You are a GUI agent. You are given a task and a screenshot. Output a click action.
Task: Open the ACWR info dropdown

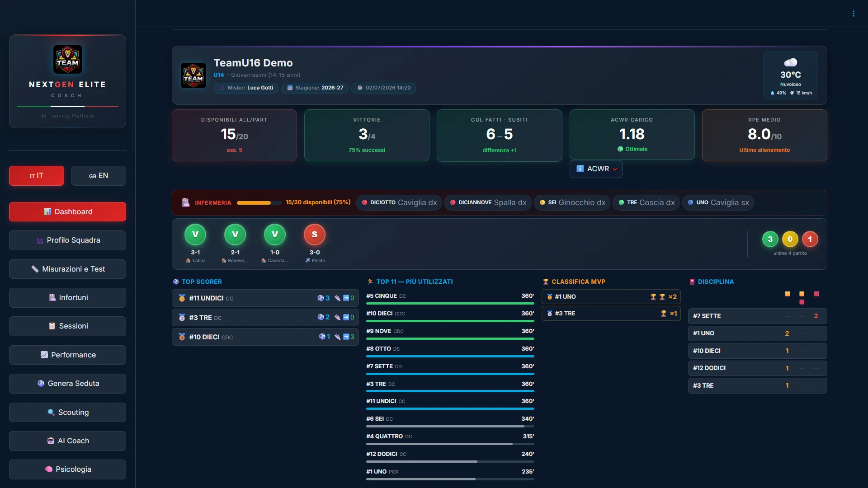tap(596, 169)
